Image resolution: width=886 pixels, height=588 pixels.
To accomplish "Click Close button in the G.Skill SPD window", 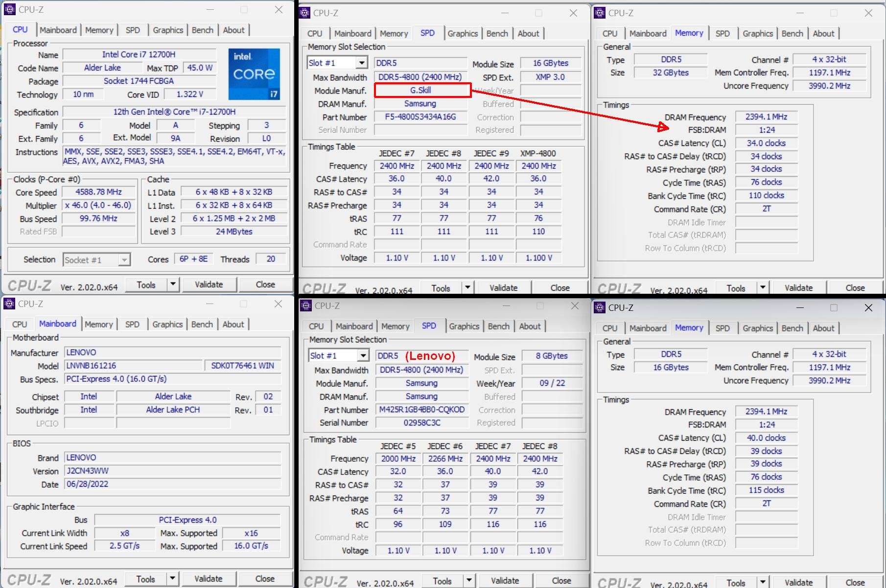I will [x=560, y=288].
